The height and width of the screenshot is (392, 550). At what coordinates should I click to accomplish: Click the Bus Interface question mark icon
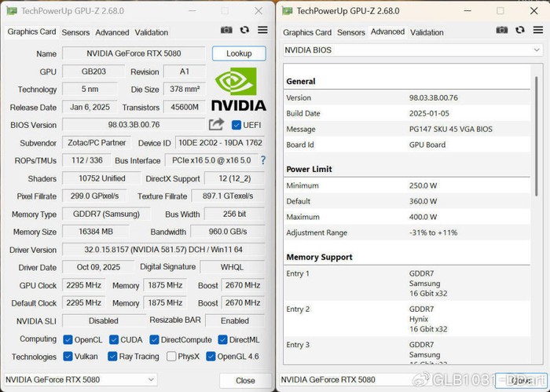[263, 160]
